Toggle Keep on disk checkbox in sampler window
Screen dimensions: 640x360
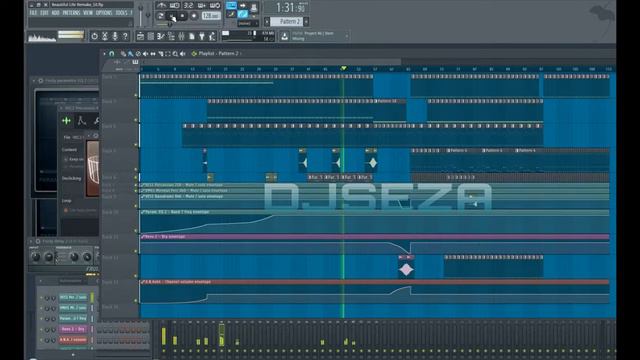tap(66, 159)
